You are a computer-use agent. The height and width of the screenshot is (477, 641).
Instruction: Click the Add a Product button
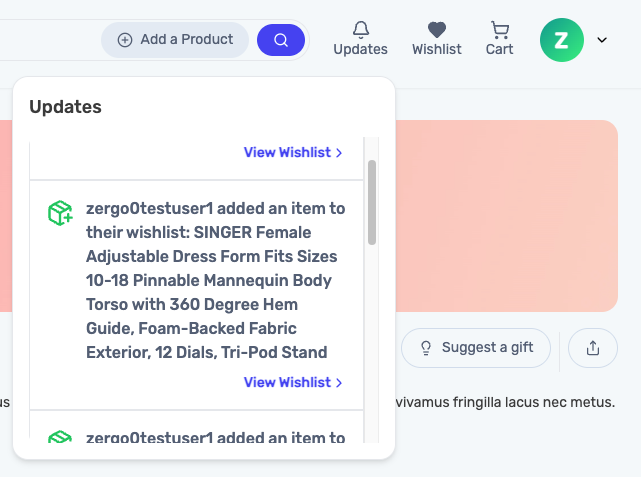pos(175,40)
